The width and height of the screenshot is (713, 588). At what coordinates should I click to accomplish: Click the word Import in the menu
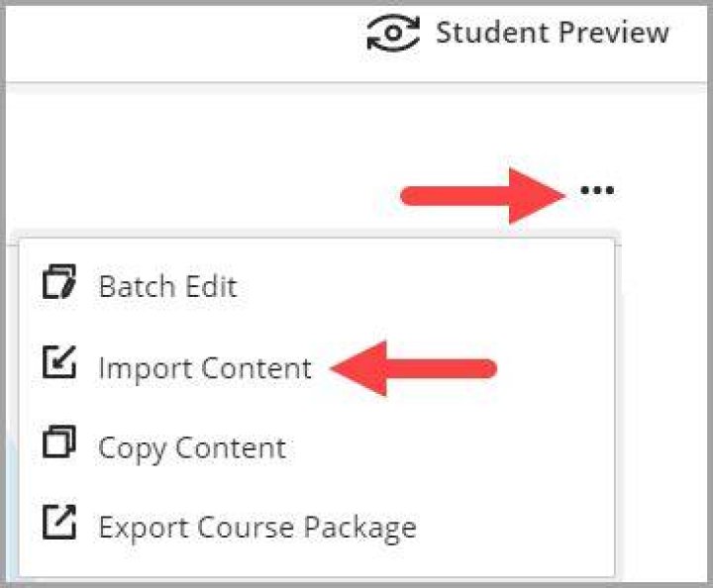[147, 368]
